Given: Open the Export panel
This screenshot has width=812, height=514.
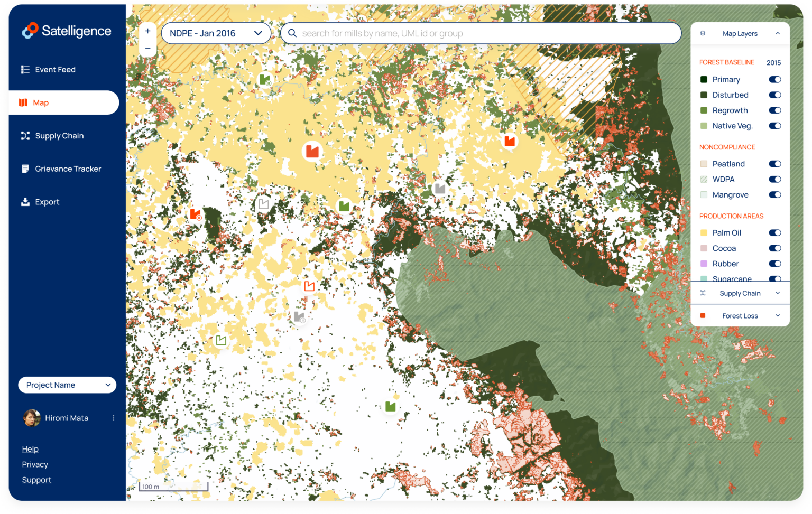Looking at the screenshot, I should [x=47, y=202].
